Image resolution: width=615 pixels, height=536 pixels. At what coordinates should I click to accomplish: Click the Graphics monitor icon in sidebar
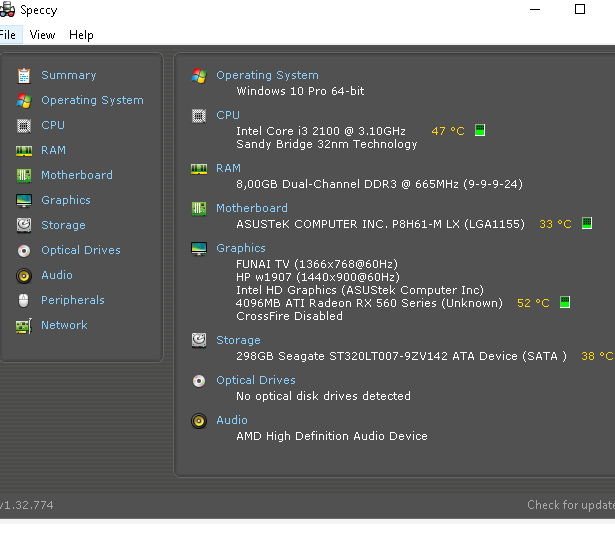point(24,200)
